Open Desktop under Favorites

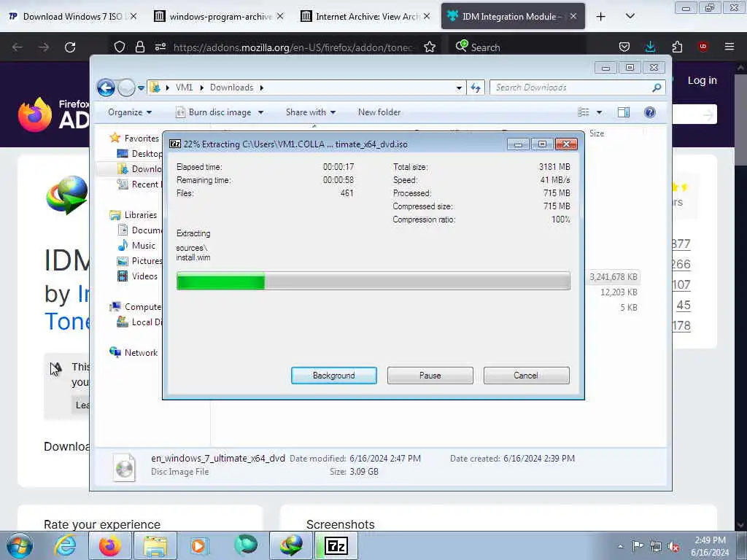[139, 153]
